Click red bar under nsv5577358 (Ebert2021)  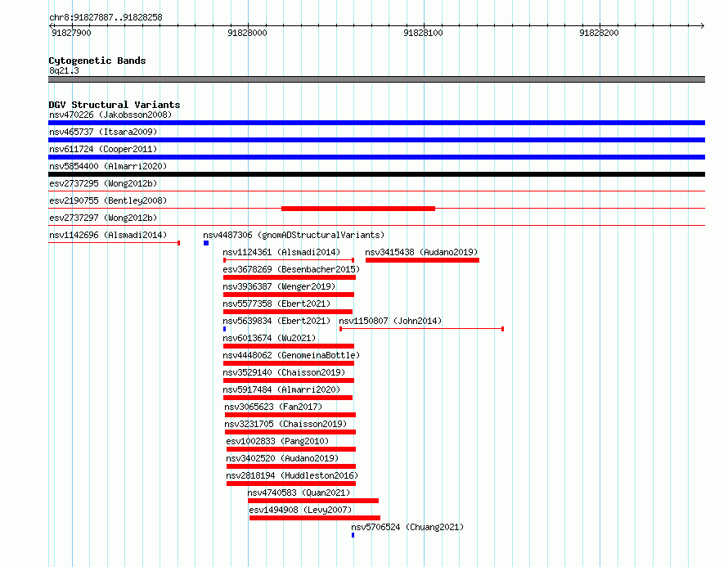[x=288, y=312]
